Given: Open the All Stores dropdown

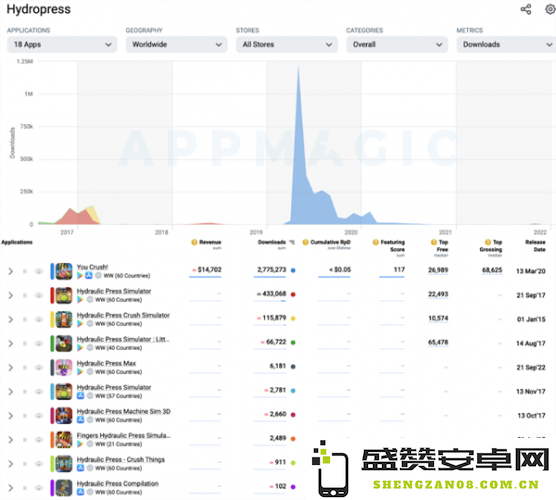Looking at the screenshot, I should [287, 45].
